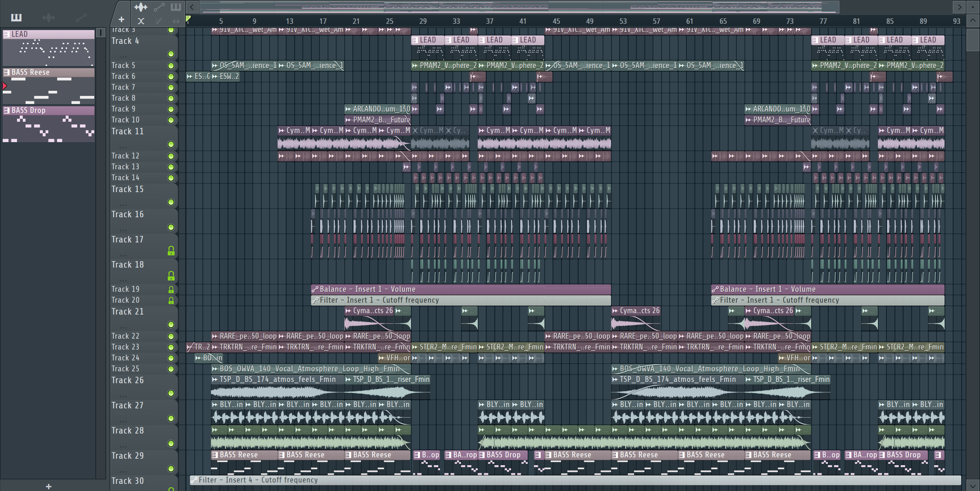The image size is (980, 491).
Task: Mute Track 29 with its green LED
Action: point(171,469)
